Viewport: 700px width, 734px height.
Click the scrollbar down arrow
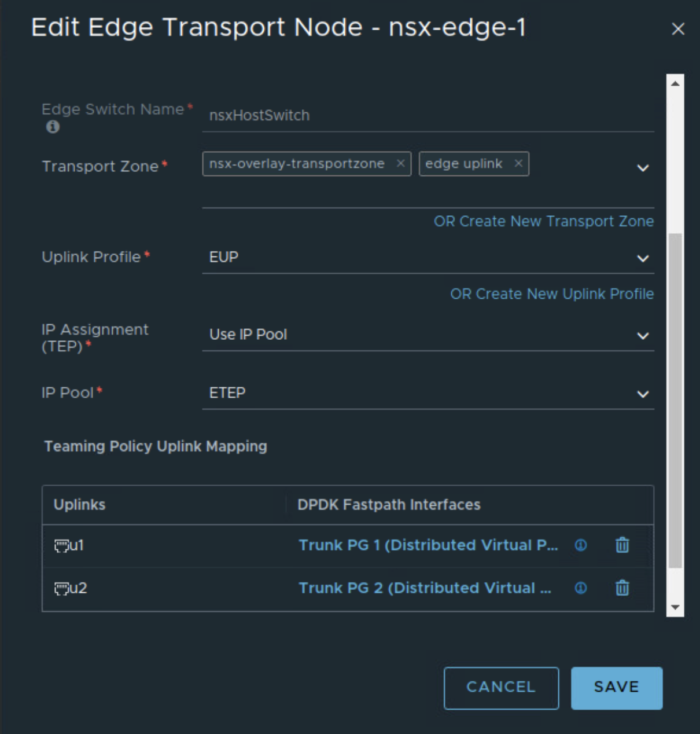[675, 607]
